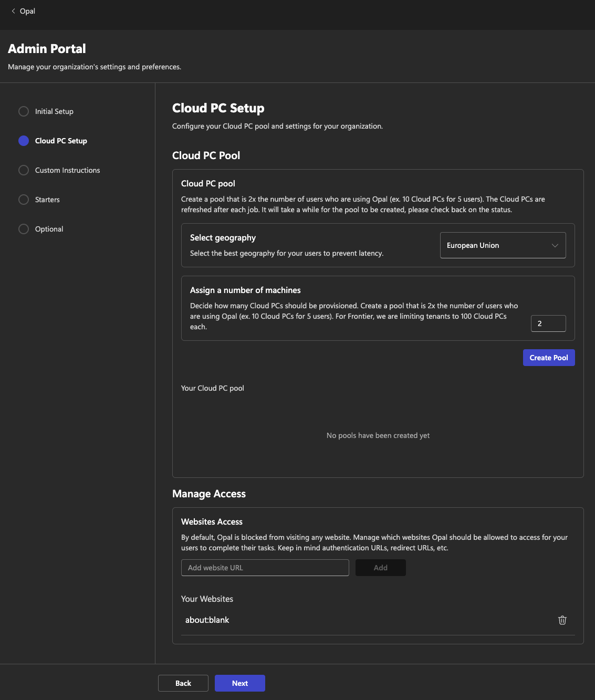Expand geography list using the chevron arrow

[555, 246]
